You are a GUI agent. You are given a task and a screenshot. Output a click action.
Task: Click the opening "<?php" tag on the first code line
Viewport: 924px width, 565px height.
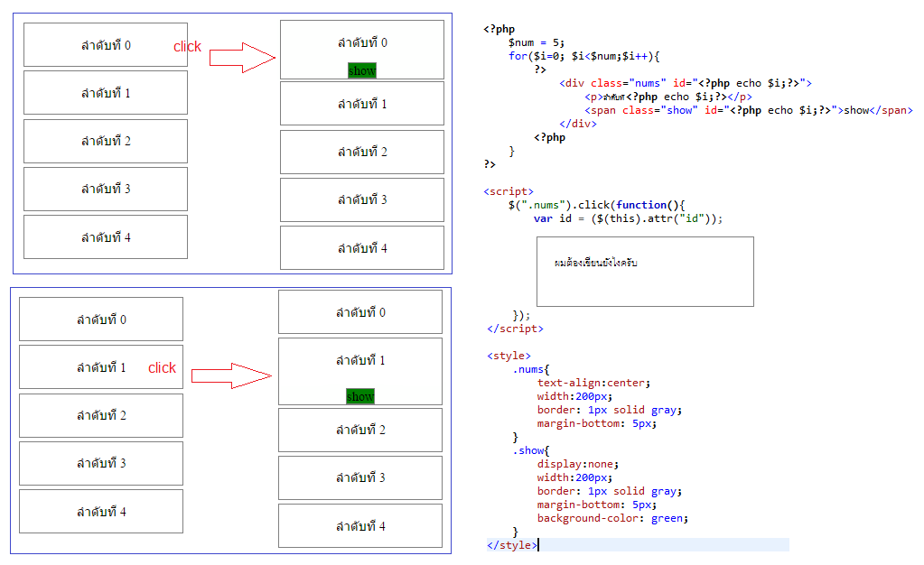499,29
